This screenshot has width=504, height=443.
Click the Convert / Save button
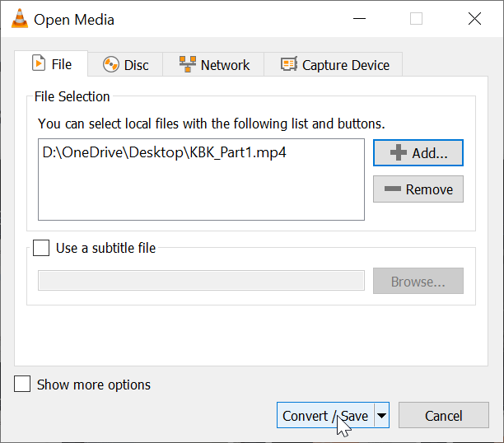325,415
